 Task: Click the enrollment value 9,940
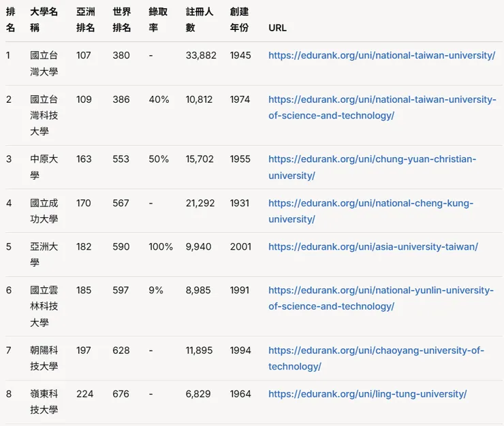(198, 247)
